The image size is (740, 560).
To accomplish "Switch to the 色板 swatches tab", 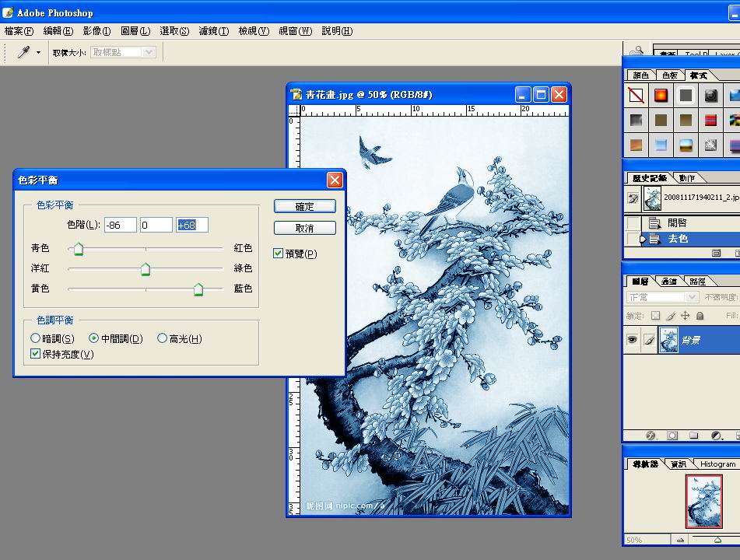I will 670,75.
